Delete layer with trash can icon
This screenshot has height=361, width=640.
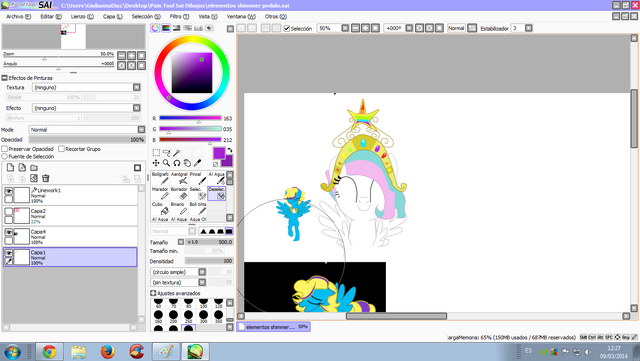click(46, 178)
